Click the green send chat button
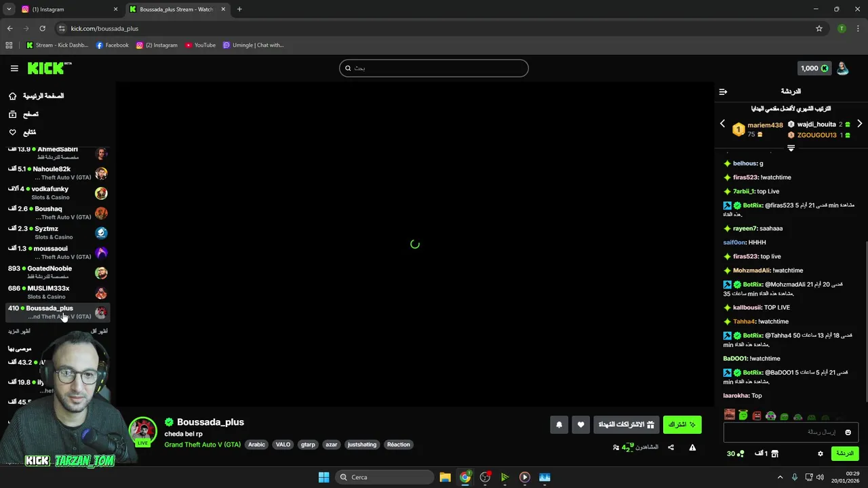868x488 pixels. coord(845,453)
